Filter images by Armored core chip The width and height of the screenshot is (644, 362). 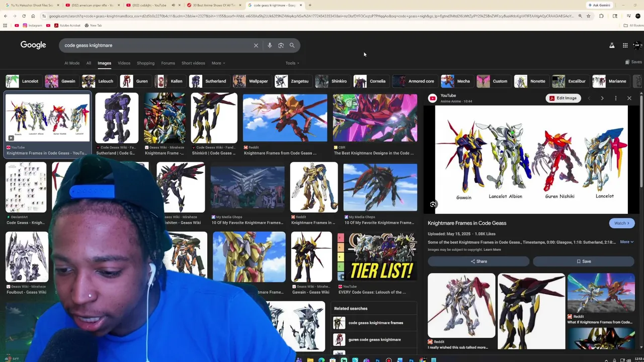coord(414,81)
